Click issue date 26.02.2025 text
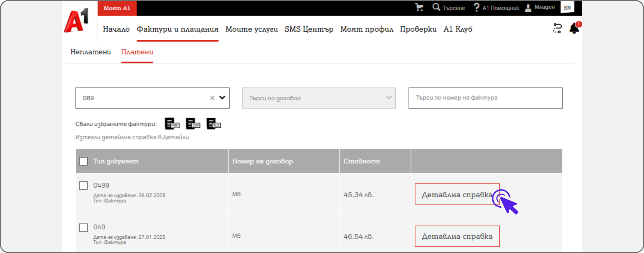Image resolution: width=644 pixels, height=253 pixels. coord(152,196)
